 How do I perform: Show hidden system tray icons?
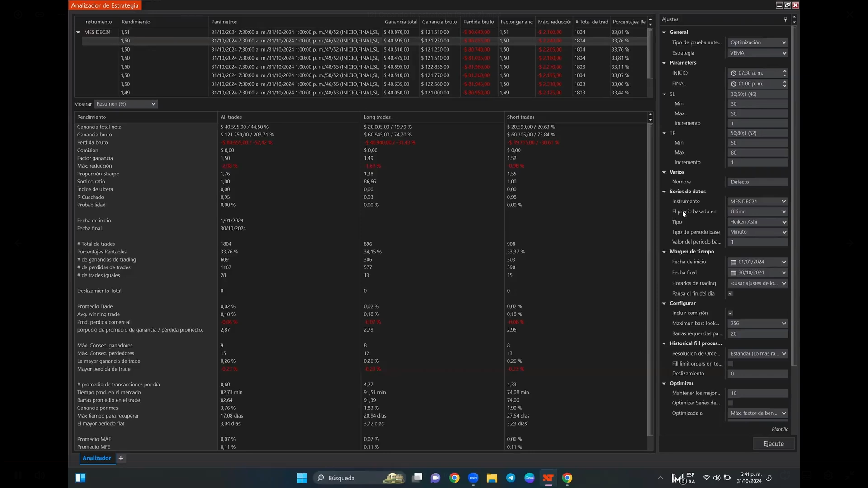coord(660,478)
